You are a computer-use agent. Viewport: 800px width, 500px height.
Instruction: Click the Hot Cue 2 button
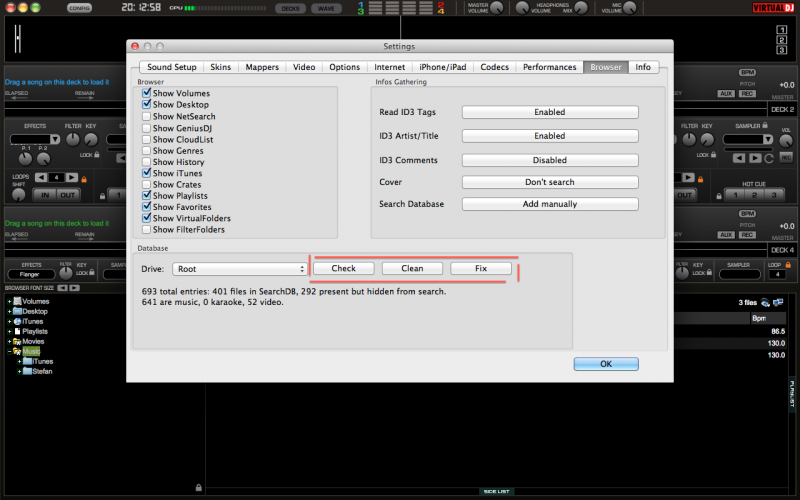tap(754, 195)
